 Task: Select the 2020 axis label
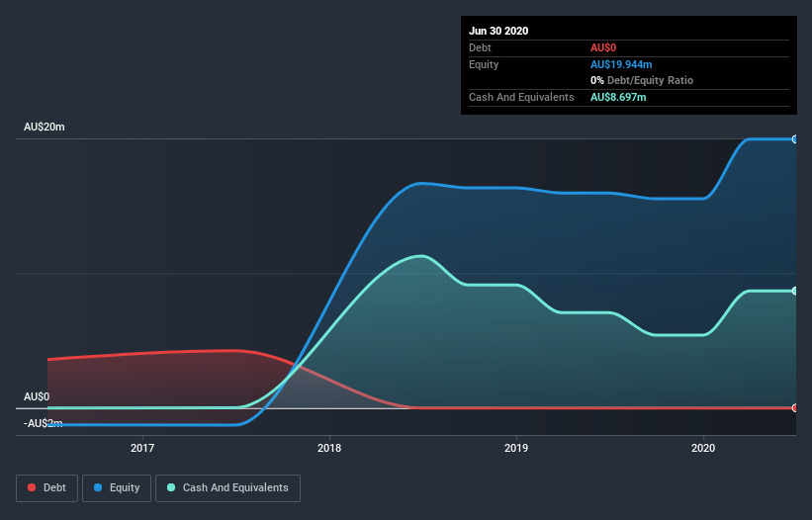point(703,448)
